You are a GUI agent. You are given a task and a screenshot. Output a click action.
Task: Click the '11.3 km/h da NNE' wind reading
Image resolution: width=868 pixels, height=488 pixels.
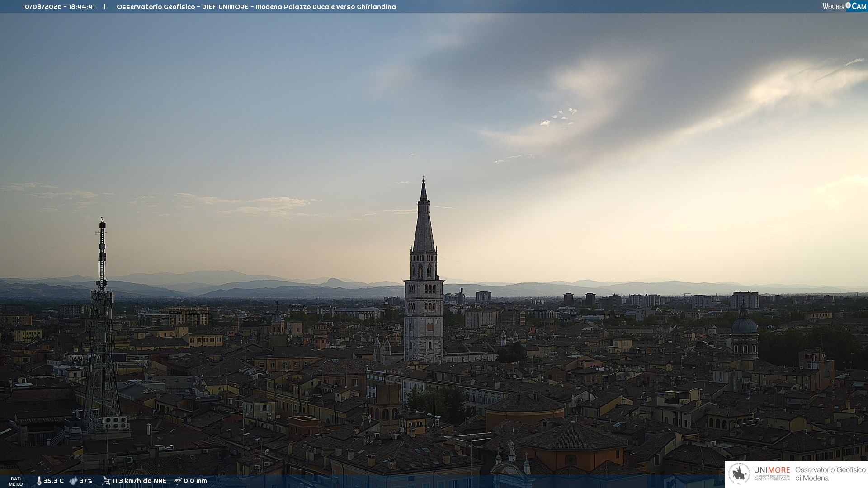[x=140, y=481]
